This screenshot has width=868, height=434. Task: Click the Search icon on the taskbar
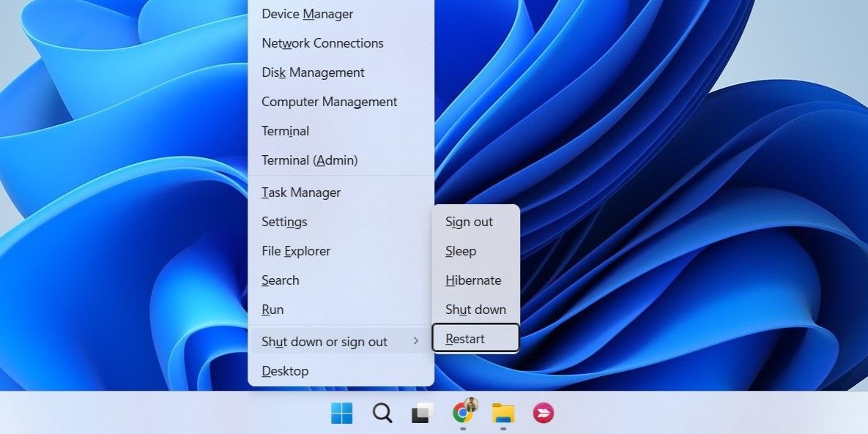click(382, 414)
